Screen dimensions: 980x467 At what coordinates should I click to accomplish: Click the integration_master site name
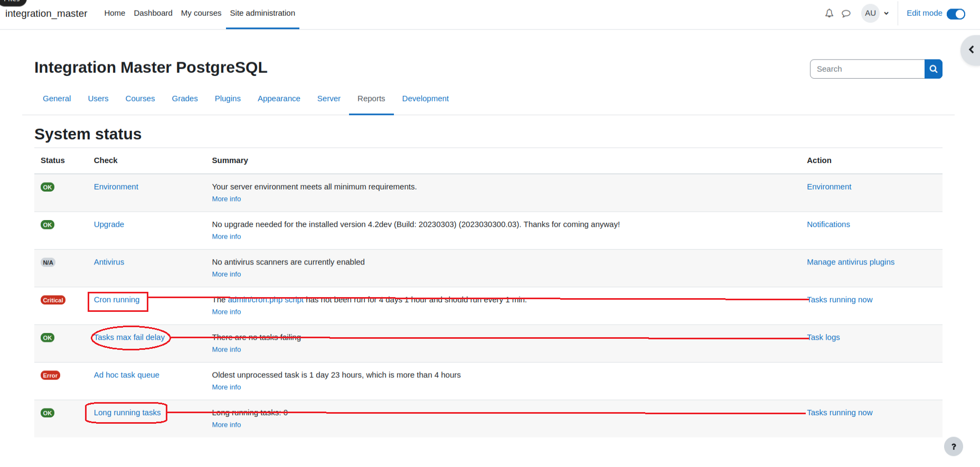click(x=46, y=13)
